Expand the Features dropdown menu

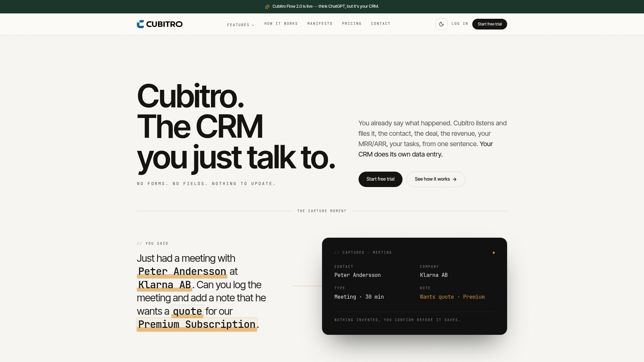241,25
